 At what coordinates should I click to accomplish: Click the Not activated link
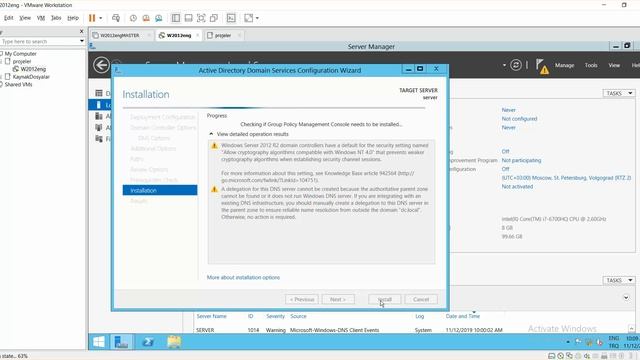coord(517,187)
